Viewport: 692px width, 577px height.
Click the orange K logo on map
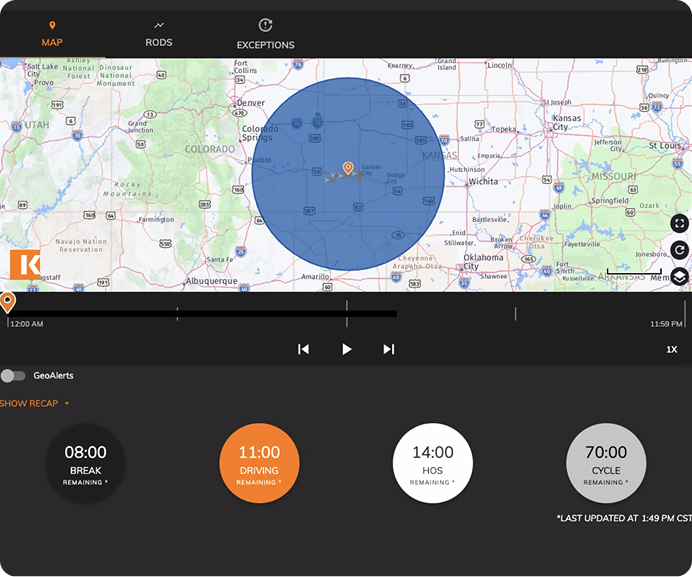25,264
